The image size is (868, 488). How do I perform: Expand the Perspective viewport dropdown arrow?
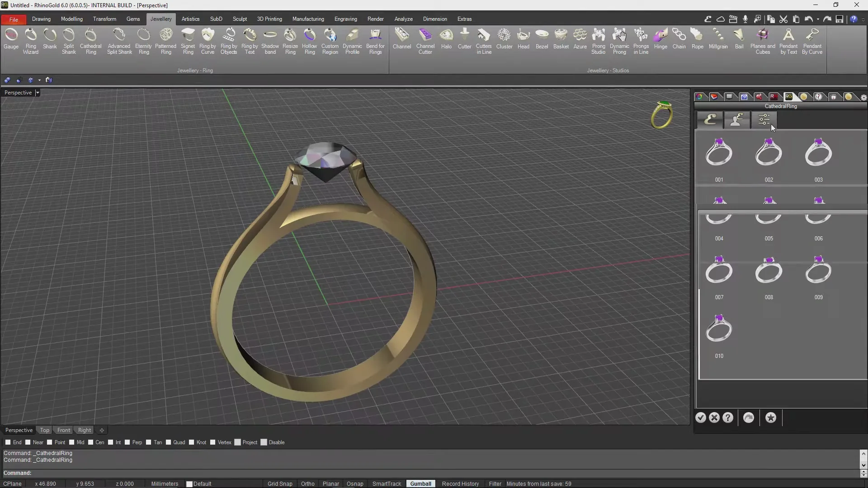coord(38,93)
